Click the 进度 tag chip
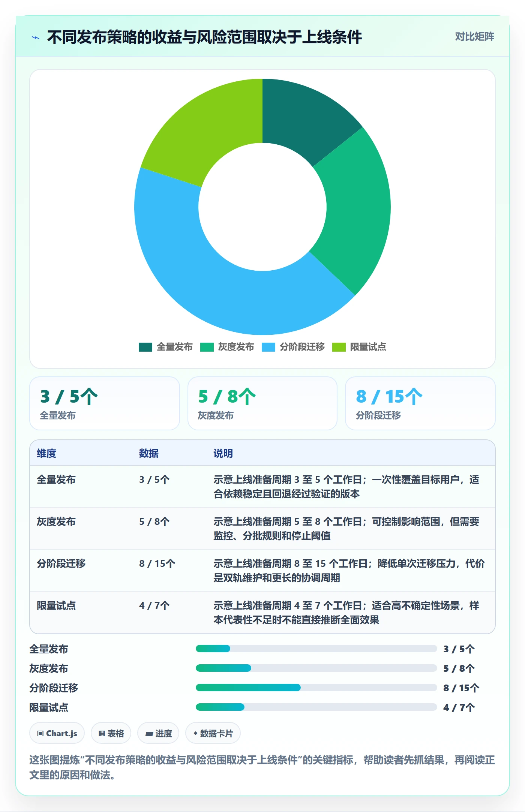This screenshot has width=525, height=812. [x=158, y=733]
